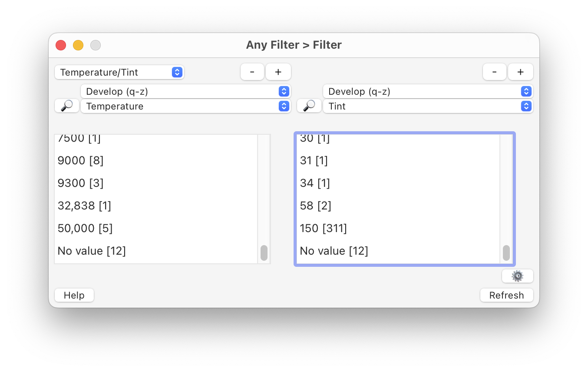Open the gear settings icon below the Tint list
588x372 pixels.
tap(518, 276)
